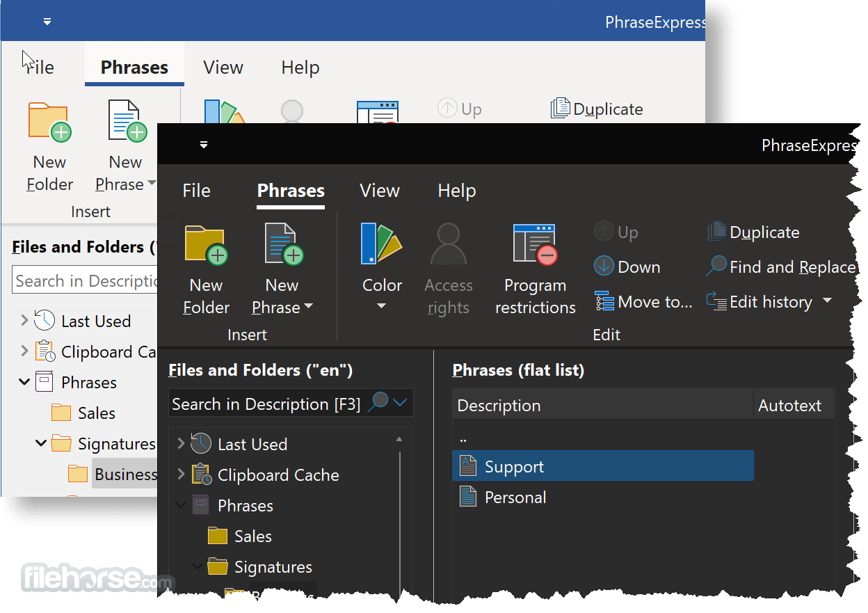
Task: Select the Personal row in phrase list
Action: [603, 497]
